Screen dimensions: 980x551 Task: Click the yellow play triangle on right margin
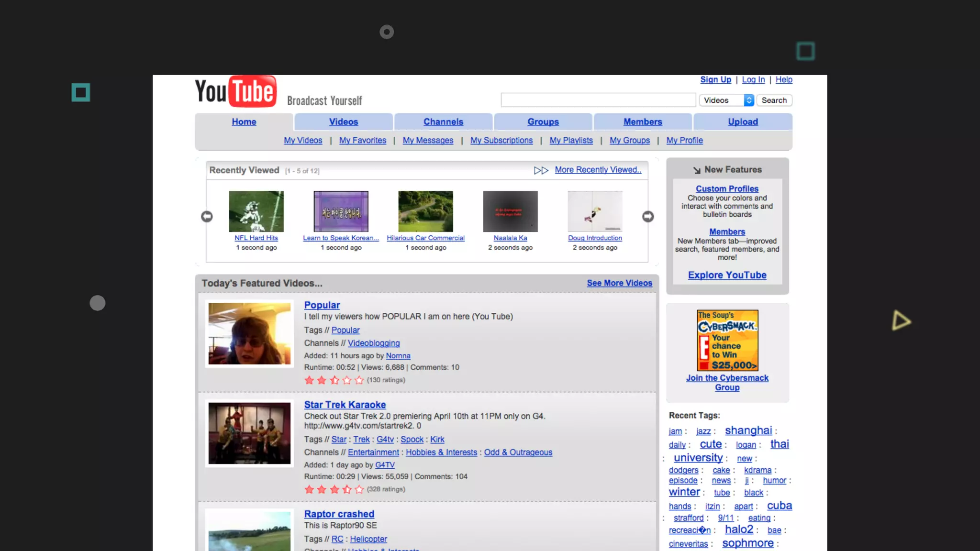coord(901,320)
